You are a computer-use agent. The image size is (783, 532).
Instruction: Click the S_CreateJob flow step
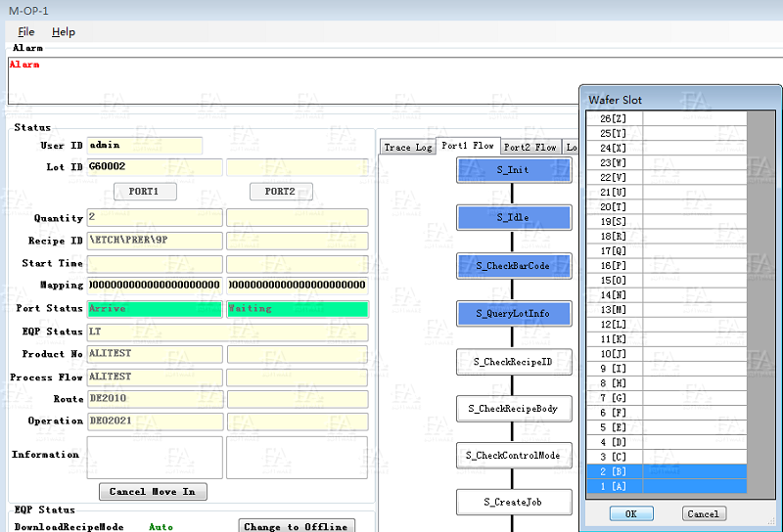(514, 502)
